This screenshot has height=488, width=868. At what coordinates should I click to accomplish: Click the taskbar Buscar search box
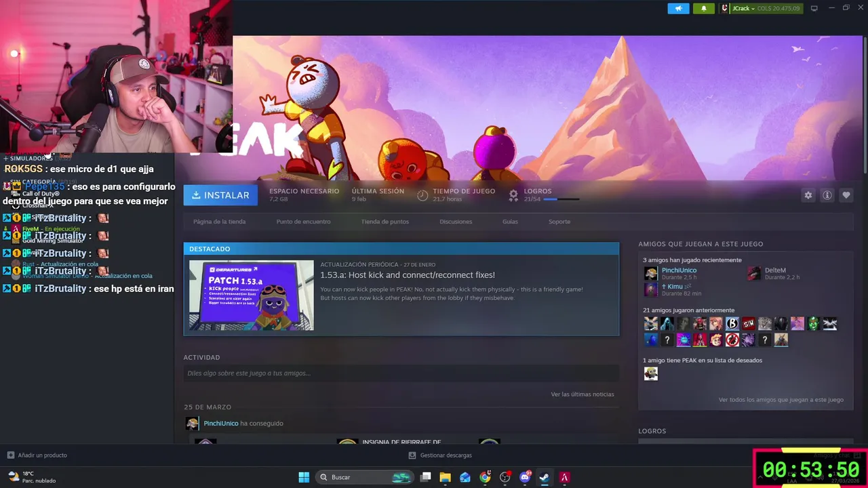point(366,477)
